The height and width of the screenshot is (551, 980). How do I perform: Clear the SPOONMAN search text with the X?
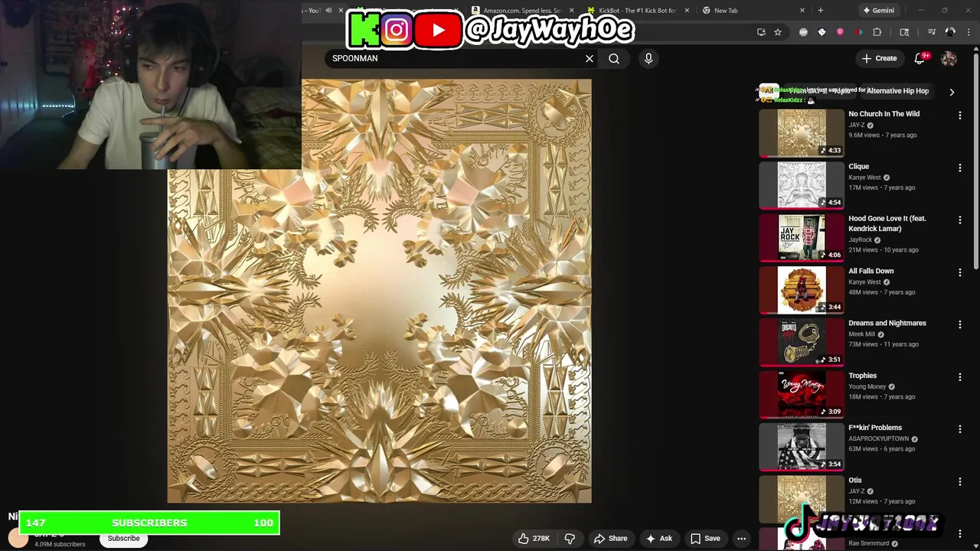[x=590, y=58]
